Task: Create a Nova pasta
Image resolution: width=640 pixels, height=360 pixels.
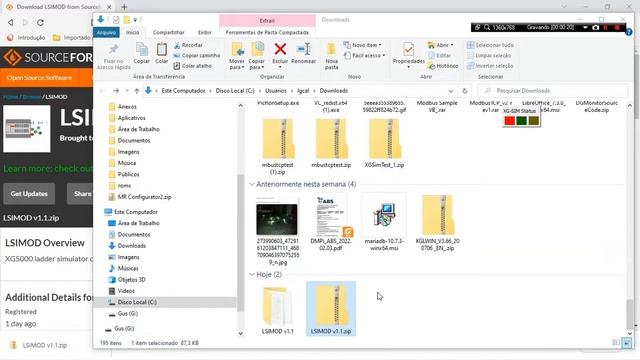Action: coord(332,56)
